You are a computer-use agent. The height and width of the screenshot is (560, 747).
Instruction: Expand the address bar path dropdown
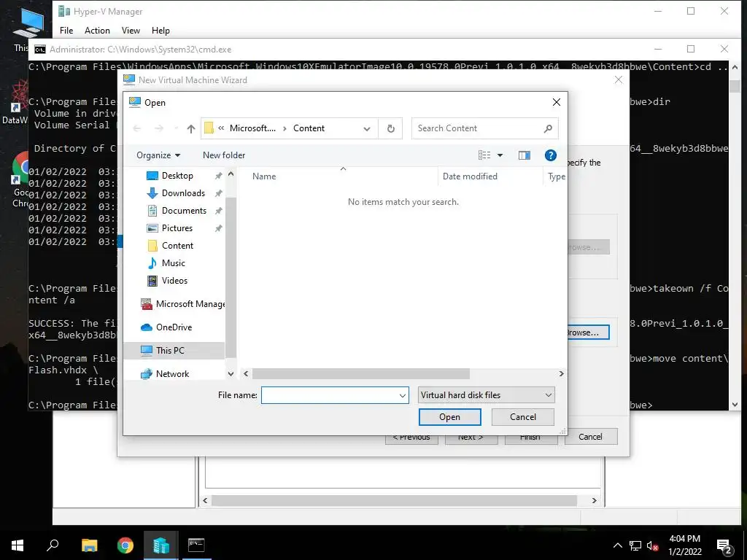[367, 128]
